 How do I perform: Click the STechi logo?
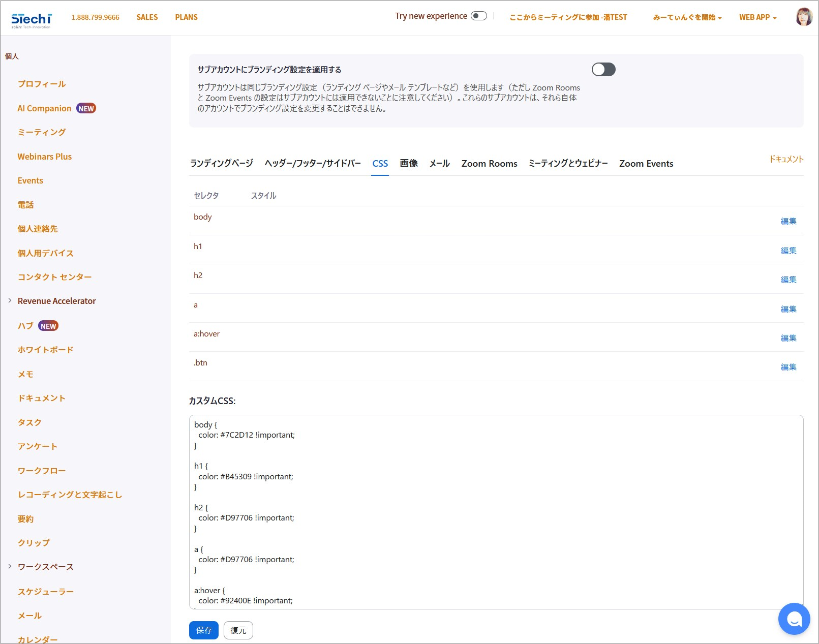click(32, 20)
